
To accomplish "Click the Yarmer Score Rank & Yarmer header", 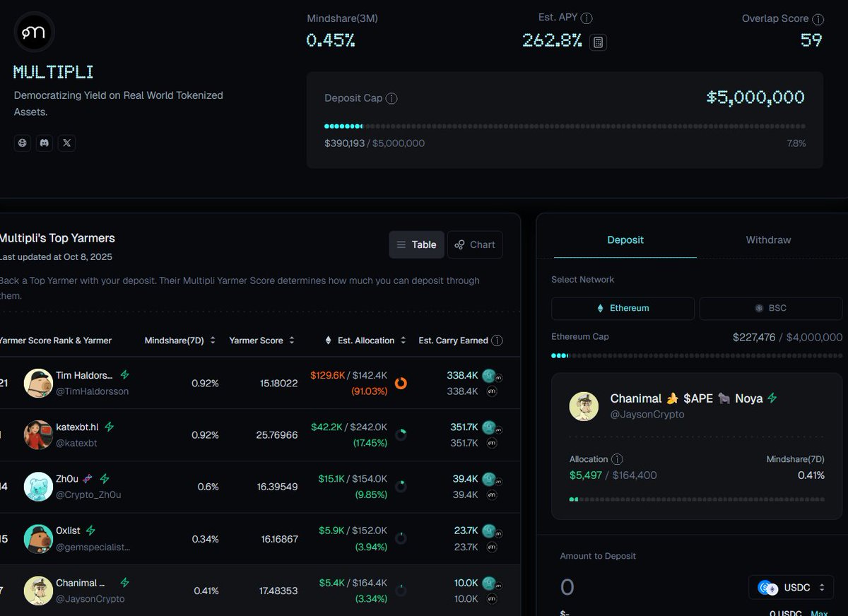I will [x=56, y=340].
